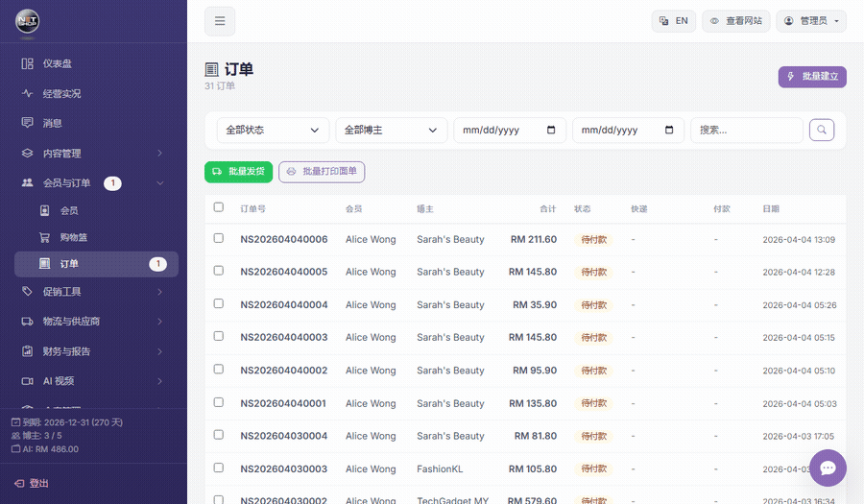
Task: Open calendar picker on second date field
Action: (669, 130)
